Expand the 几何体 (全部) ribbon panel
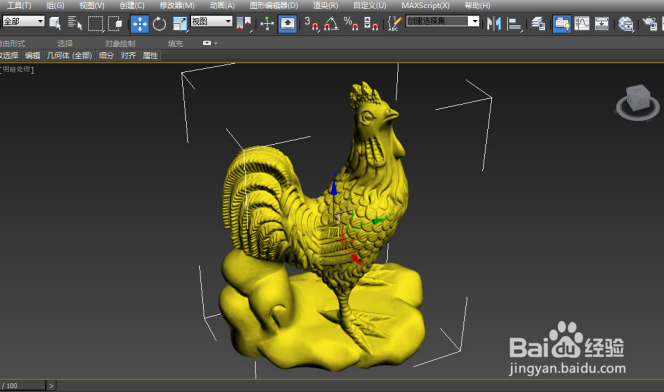Image resolution: width=664 pixels, height=392 pixels. (69, 55)
